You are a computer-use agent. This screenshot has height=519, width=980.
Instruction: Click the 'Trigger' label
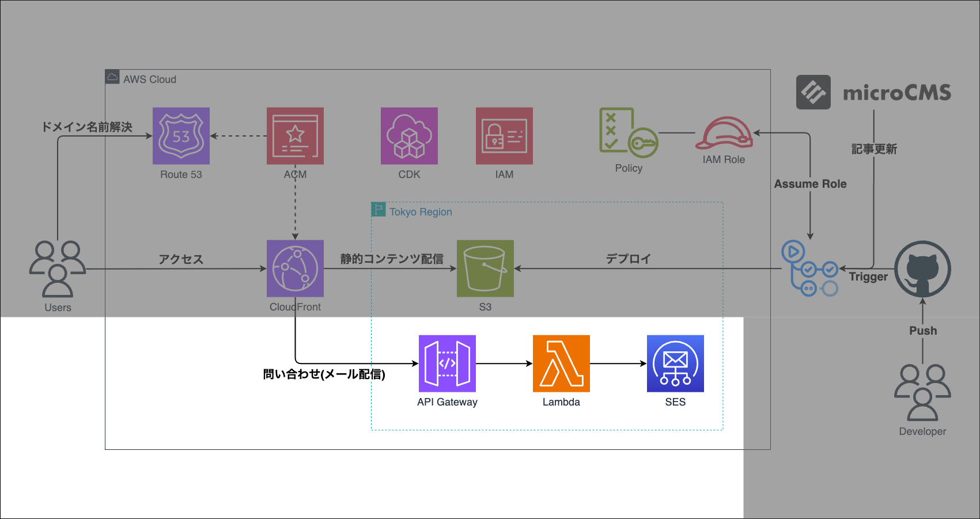(x=868, y=276)
